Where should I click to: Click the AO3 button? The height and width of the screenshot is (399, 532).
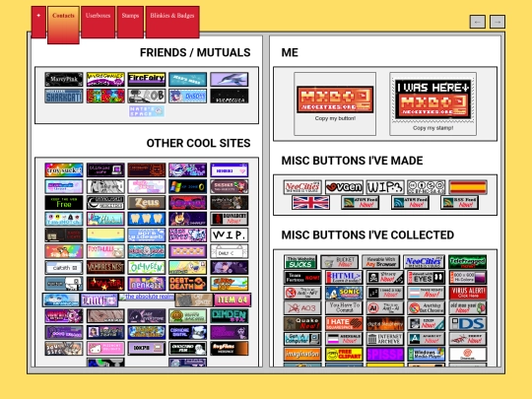pyautogui.click(x=302, y=308)
